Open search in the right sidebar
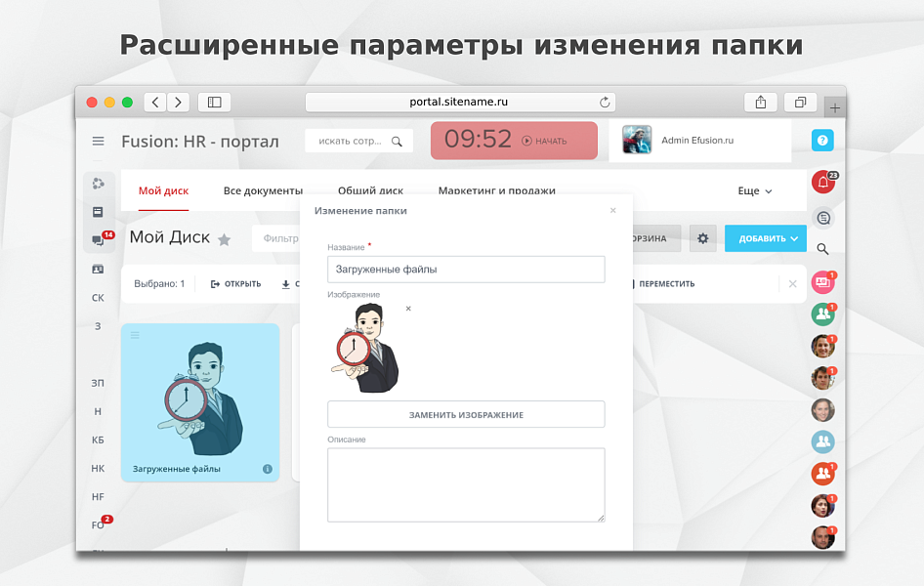 (x=822, y=249)
